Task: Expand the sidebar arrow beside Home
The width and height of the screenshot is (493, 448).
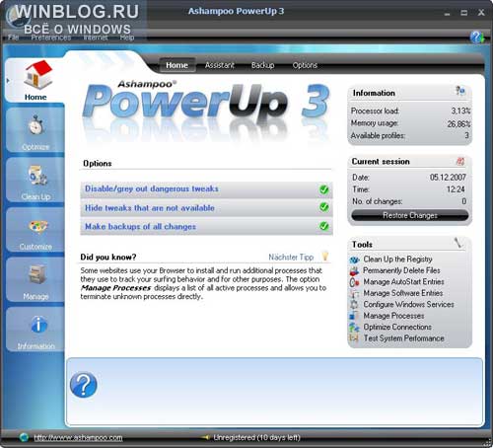Action: click(8, 80)
